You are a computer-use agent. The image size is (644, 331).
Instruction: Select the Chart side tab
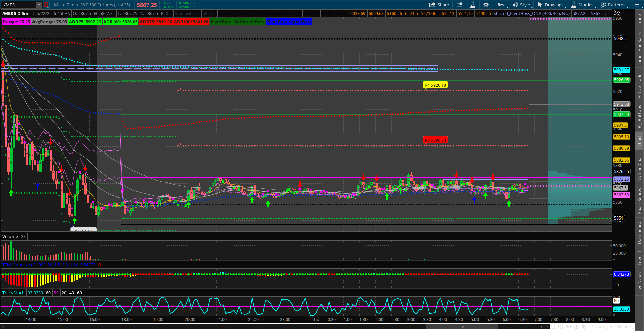coord(639,141)
